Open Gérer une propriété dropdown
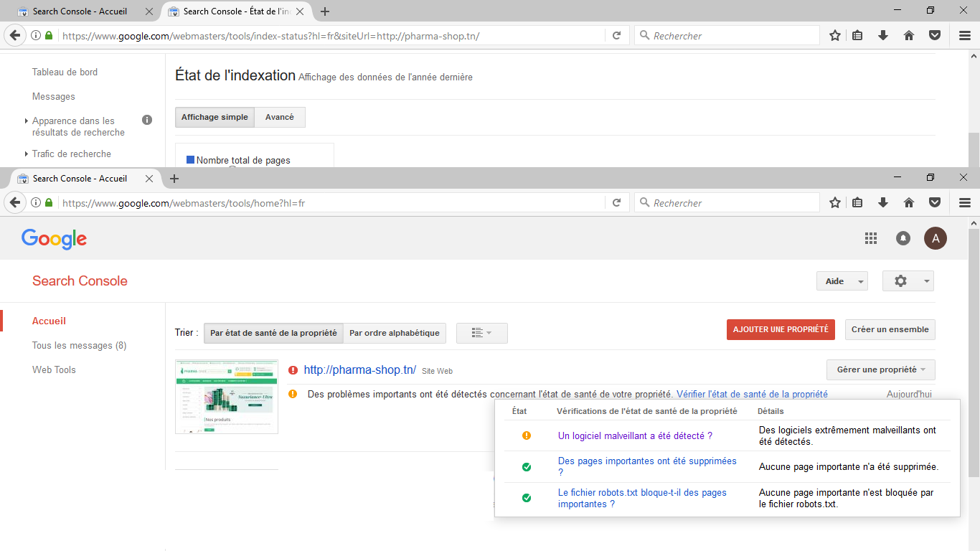Image resolution: width=980 pixels, height=551 pixels. 881,369
